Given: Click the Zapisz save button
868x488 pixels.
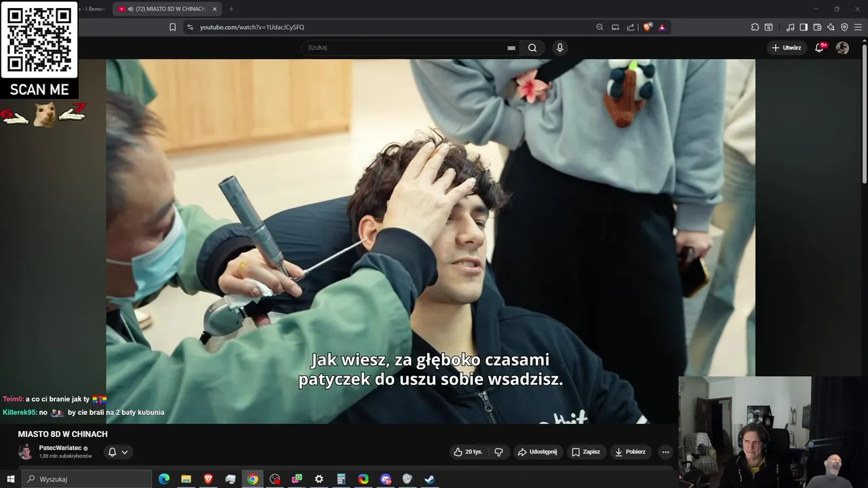Looking at the screenshot, I should [x=586, y=452].
